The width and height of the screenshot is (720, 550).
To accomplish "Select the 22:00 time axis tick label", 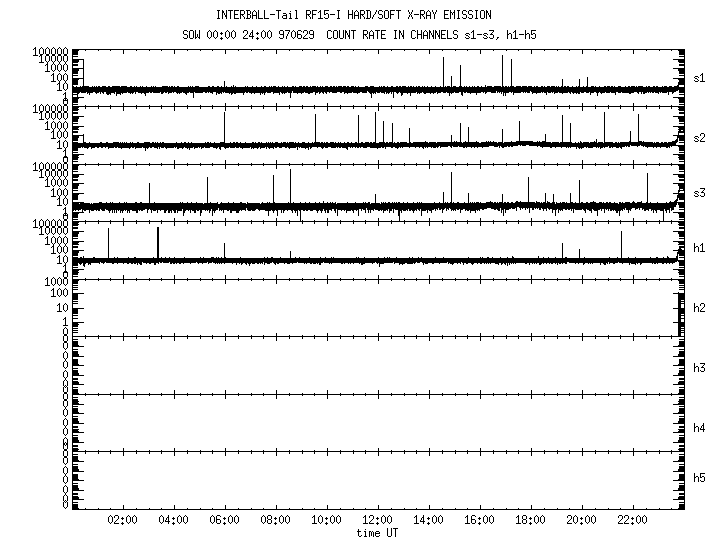I will [632, 521].
